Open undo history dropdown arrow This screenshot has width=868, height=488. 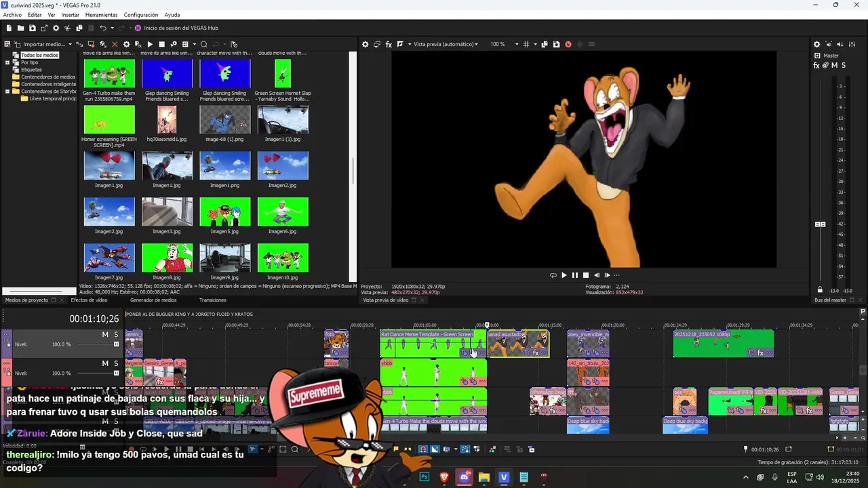tap(112, 28)
